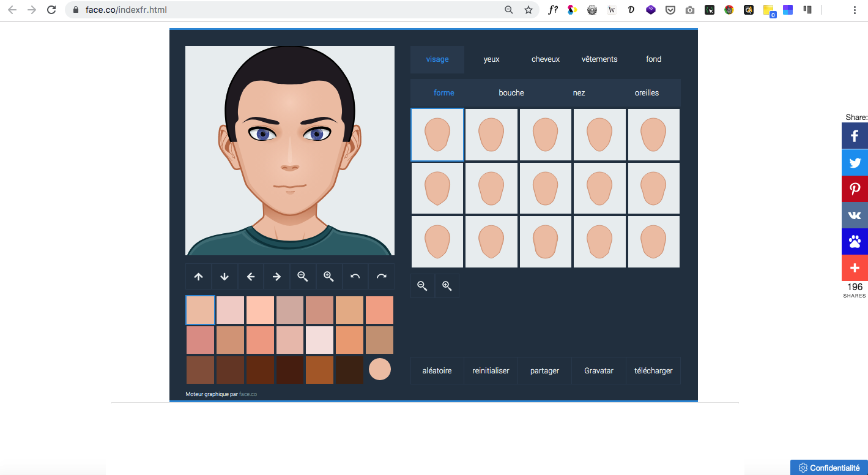
Task: Select the second face shape in third row
Action: [491, 242]
